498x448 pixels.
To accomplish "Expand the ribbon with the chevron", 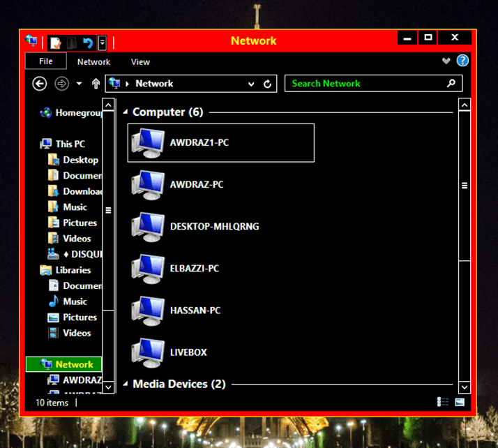I will tap(446, 61).
